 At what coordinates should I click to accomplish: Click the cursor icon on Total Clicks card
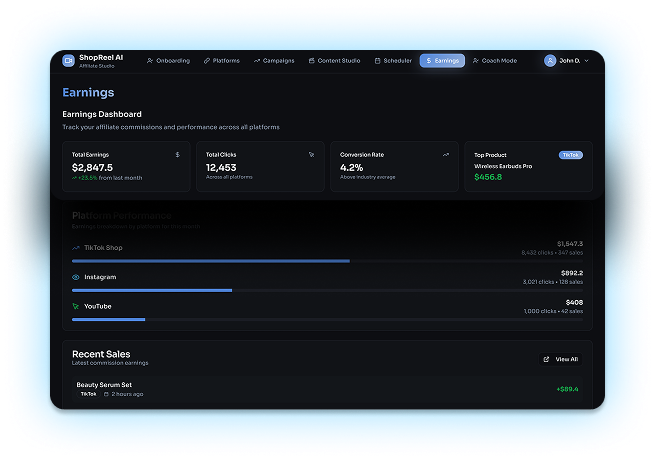312,155
